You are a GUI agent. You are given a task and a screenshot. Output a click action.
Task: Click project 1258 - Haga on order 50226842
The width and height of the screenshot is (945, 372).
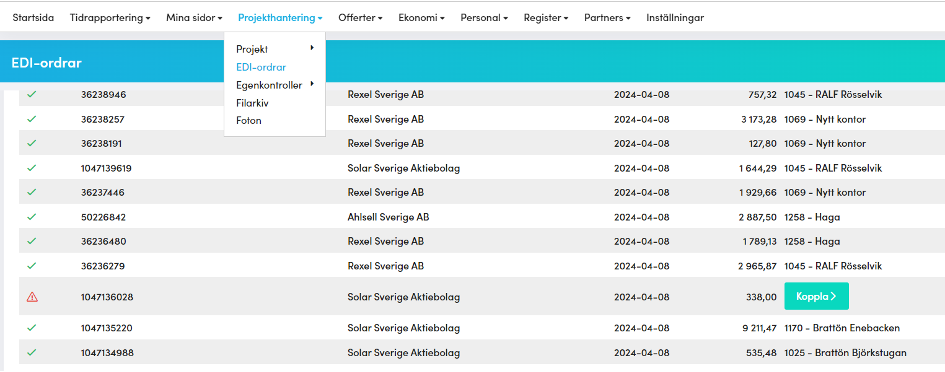[812, 217]
